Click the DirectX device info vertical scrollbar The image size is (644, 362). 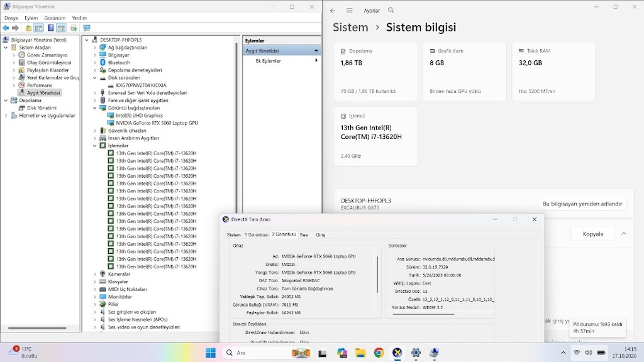(x=377, y=275)
